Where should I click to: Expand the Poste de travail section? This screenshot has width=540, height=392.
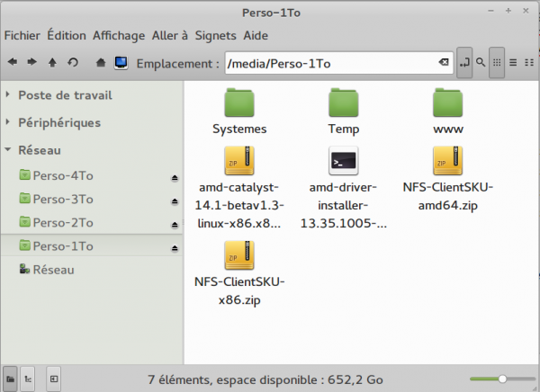point(9,95)
